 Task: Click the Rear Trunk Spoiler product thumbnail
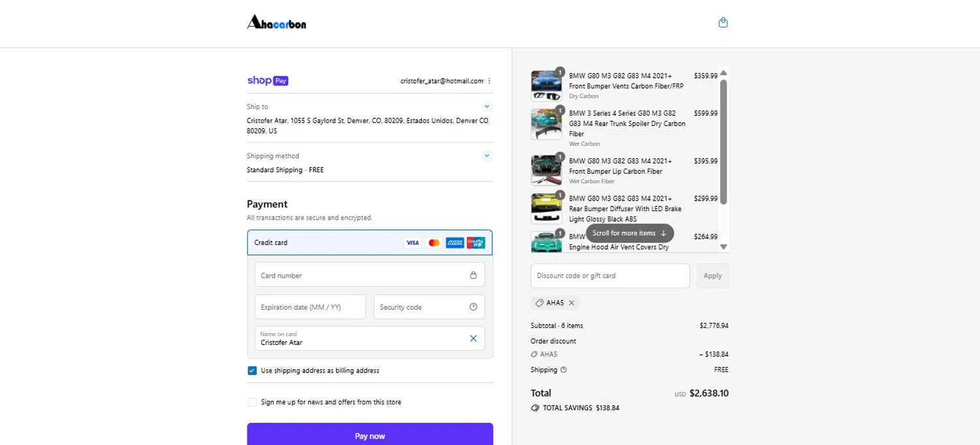point(546,124)
